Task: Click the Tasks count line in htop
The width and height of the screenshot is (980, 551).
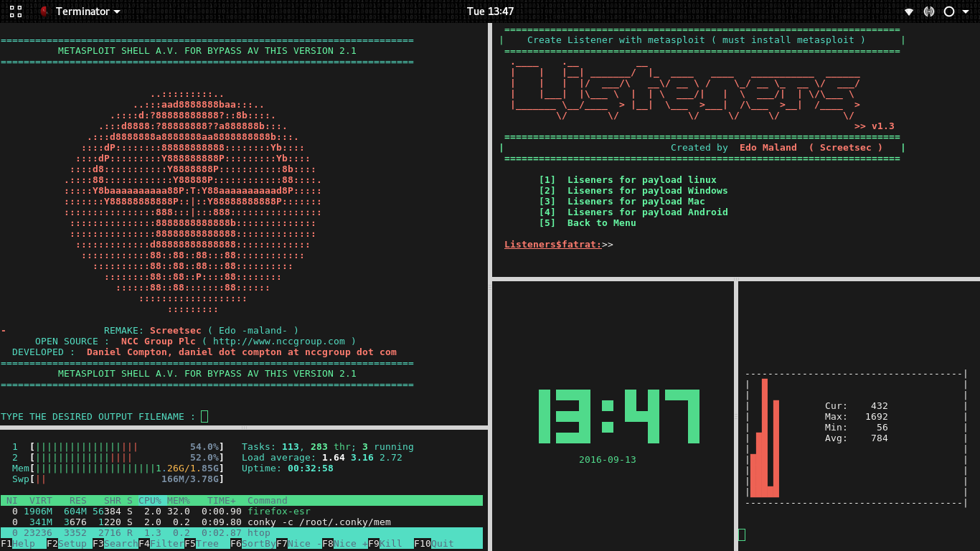Action: tap(328, 447)
